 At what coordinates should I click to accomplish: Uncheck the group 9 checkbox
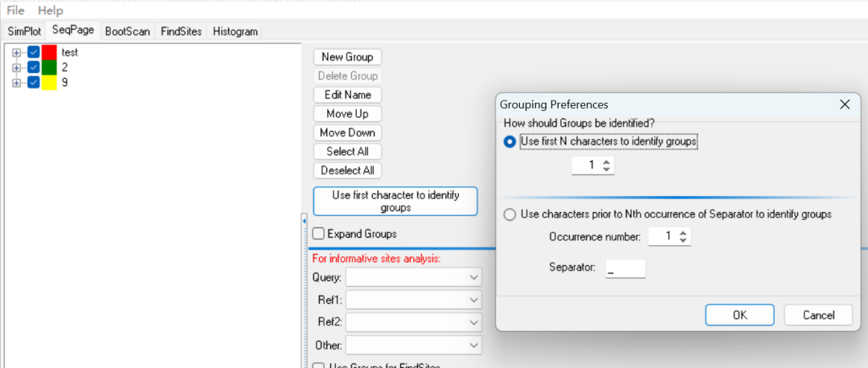(x=34, y=82)
